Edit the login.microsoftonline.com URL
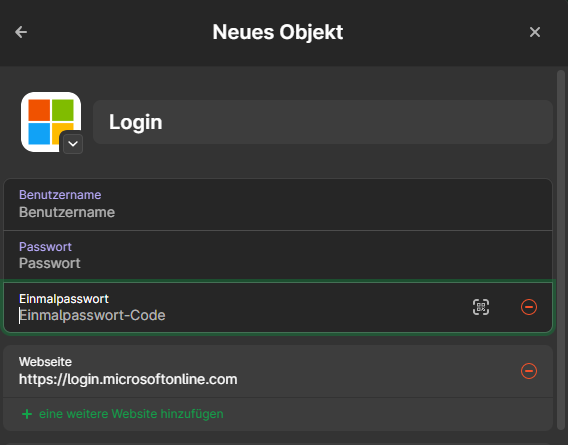This screenshot has height=445, width=568. coord(128,379)
